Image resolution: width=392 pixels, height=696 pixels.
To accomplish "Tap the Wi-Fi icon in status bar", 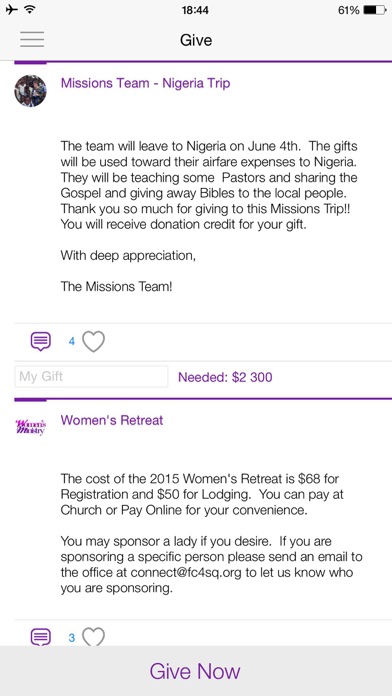I will click(x=30, y=10).
